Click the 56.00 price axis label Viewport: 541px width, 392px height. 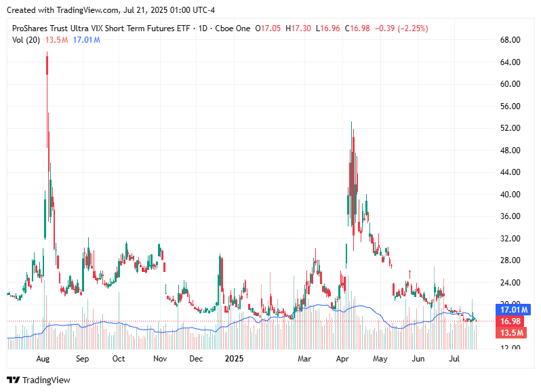[510, 106]
